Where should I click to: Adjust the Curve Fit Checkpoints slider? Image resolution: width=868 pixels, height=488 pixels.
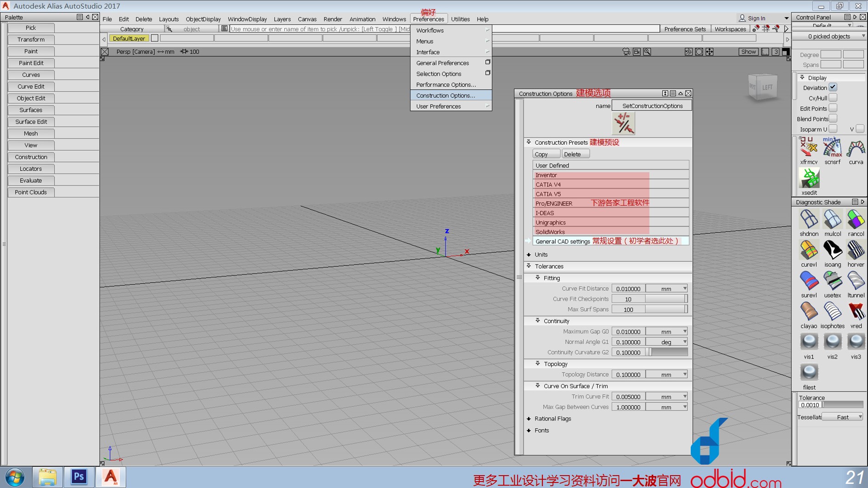666,299
